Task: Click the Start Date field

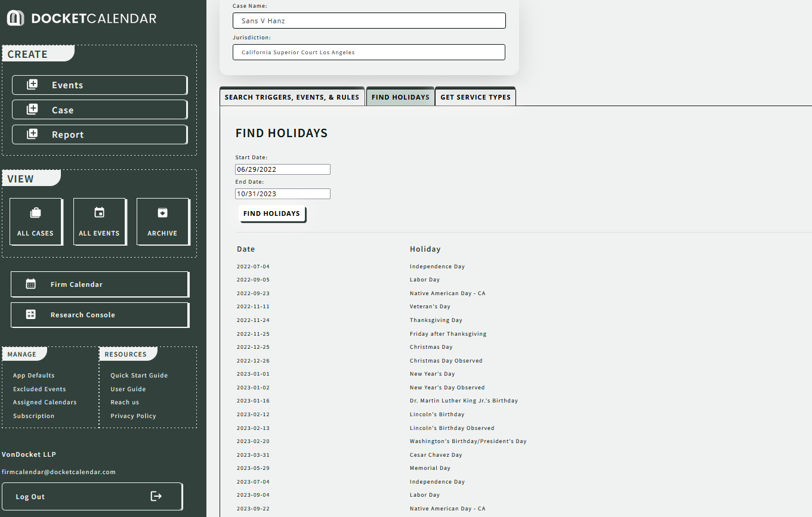Action: 283,169
